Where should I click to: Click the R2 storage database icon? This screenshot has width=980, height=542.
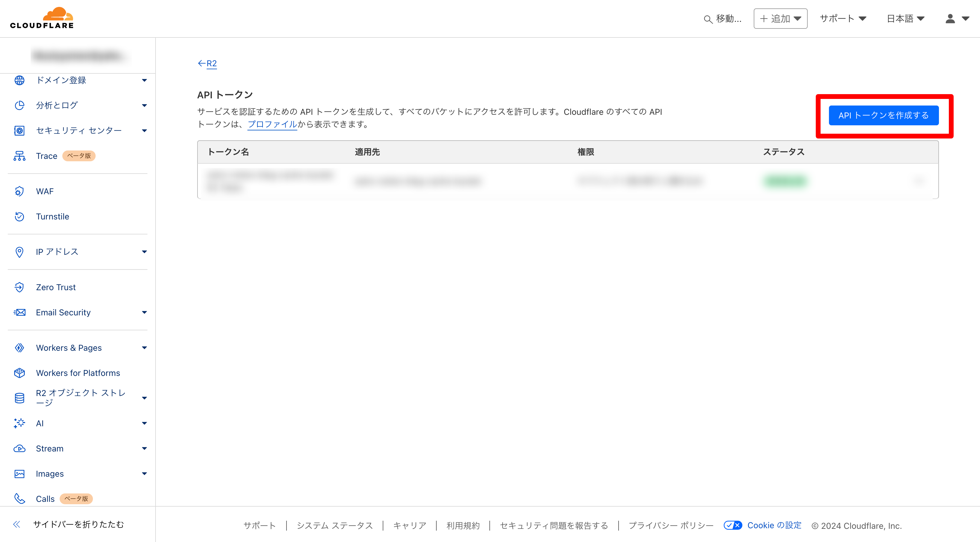pyautogui.click(x=19, y=398)
